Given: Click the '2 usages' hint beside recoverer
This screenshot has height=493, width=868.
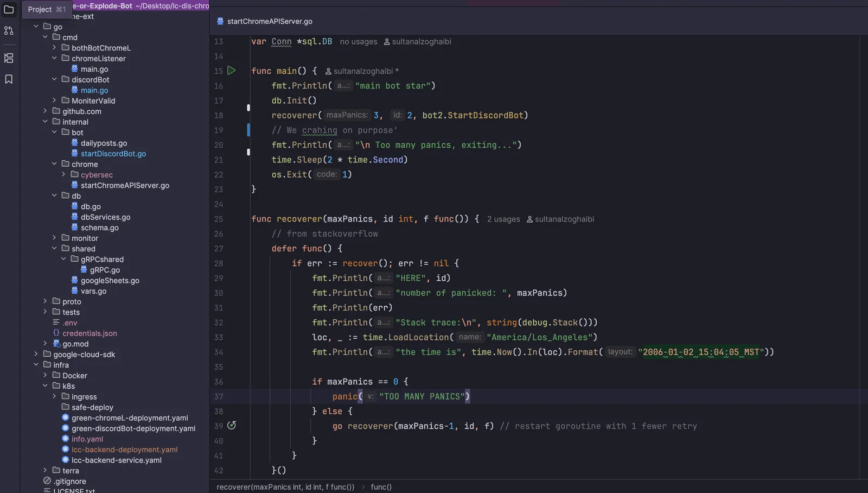Looking at the screenshot, I should 503,219.
